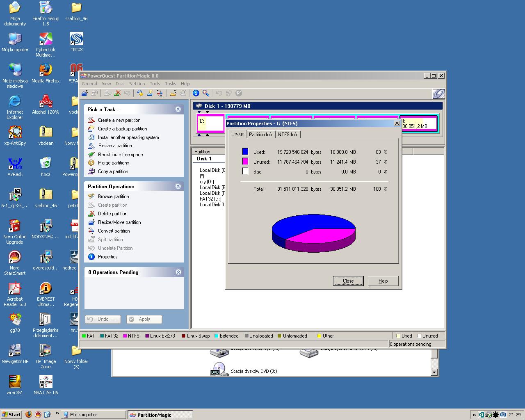Screen dimensions: 525x420
Task: Click the blue Used color swatch
Action: point(245,152)
